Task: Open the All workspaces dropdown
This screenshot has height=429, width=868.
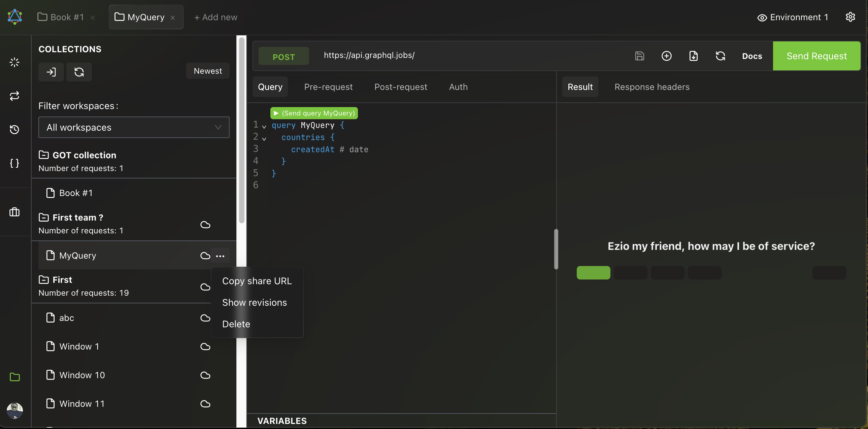Action: tap(134, 127)
